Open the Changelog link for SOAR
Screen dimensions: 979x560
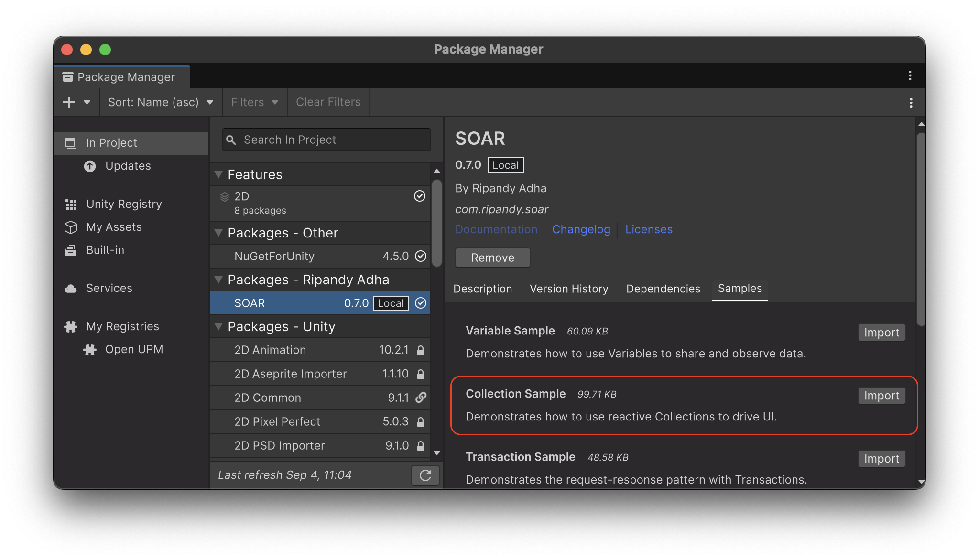(581, 229)
